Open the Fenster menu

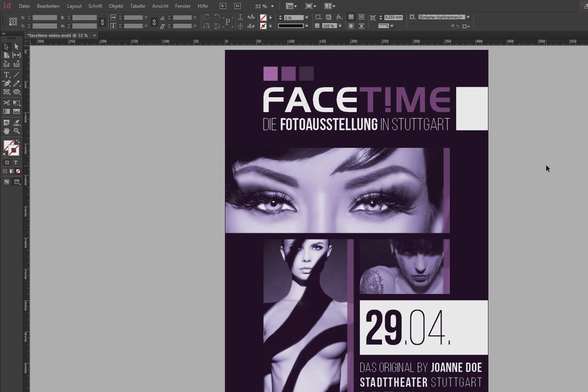tap(183, 6)
